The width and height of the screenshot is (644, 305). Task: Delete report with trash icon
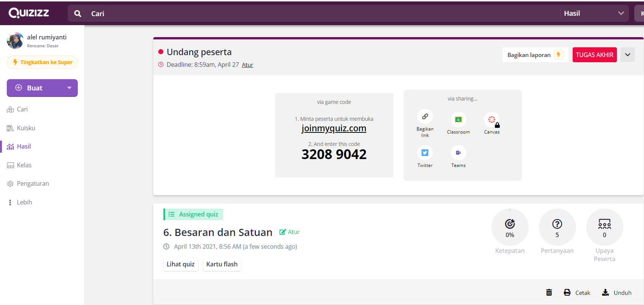(549, 293)
